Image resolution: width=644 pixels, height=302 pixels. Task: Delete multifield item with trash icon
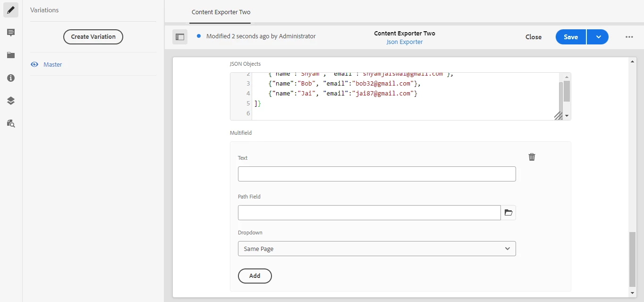[x=532, y=157]
